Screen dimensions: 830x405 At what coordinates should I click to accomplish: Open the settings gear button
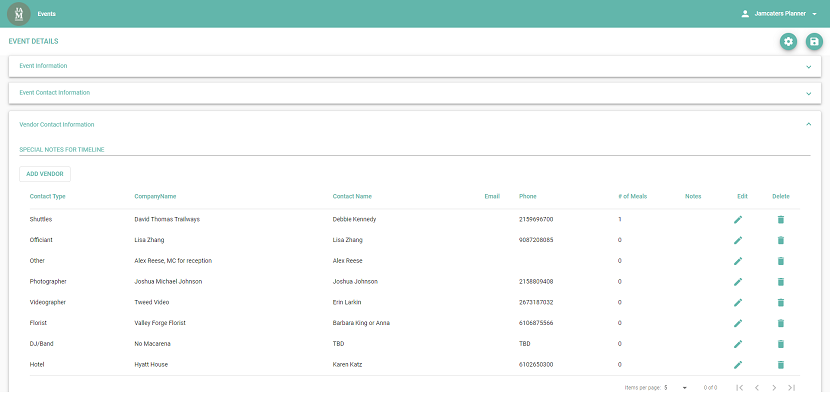pos(788,42)
